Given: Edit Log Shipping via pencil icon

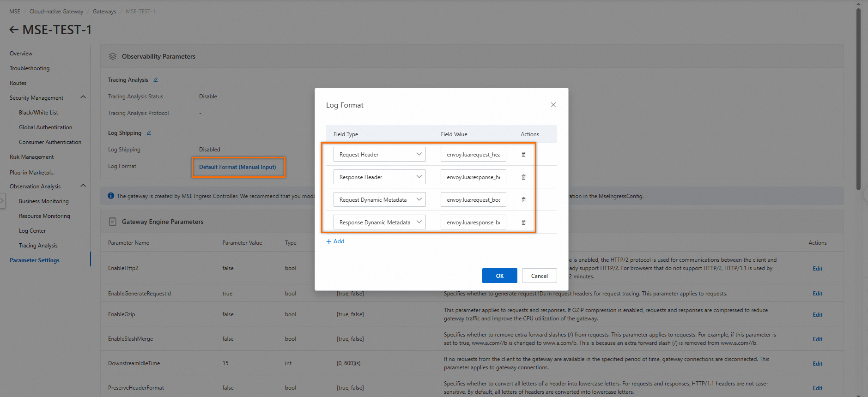Looking at the screenshot, I should click(x=149, y=133).
